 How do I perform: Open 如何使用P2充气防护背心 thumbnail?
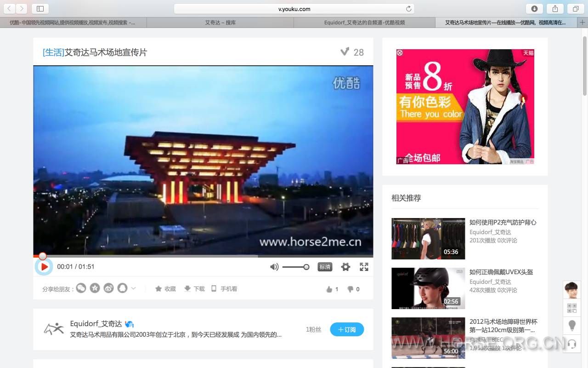428,239
